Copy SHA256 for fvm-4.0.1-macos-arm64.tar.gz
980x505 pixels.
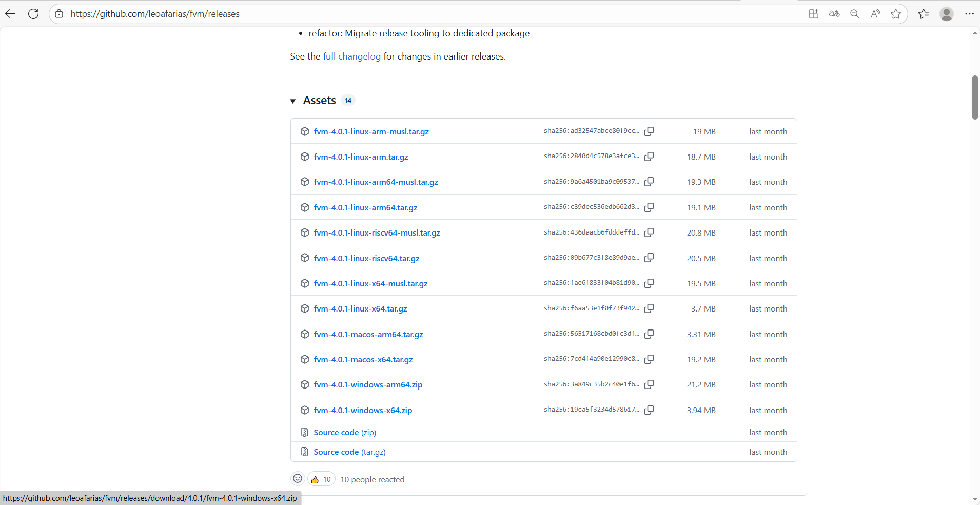click(649, 334)
